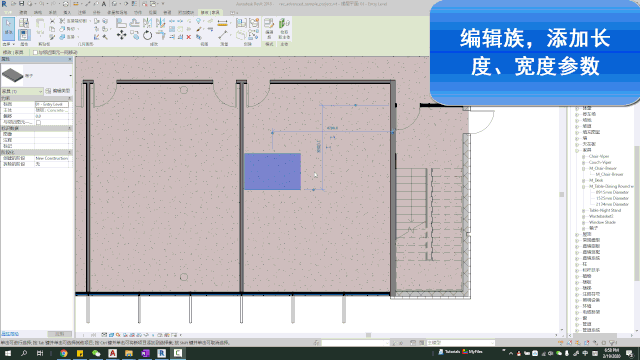Select the Wastebasket3 family
The width and height of the screenshot is (640, 360).
601,216
